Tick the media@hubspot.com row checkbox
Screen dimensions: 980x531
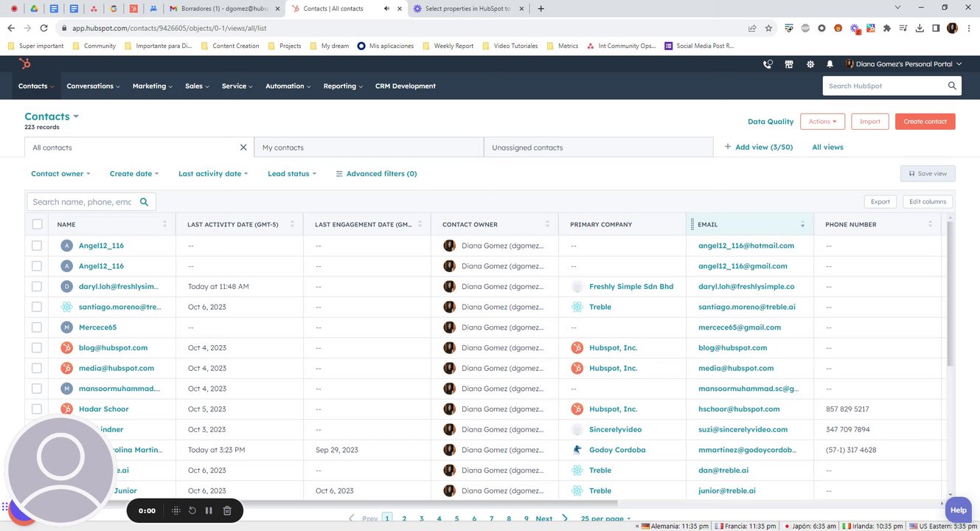37,368
